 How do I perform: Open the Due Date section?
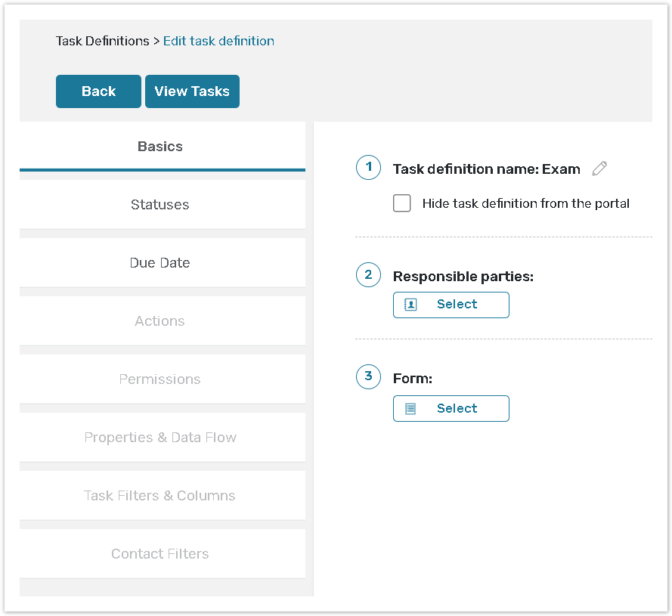click(159, 262)
